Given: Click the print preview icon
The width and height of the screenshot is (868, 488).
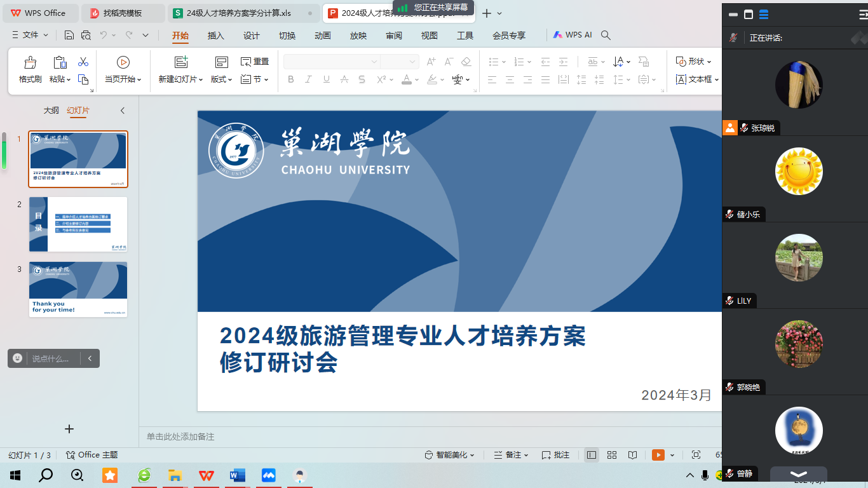Looking at the screenshot, I should point(86,36).
